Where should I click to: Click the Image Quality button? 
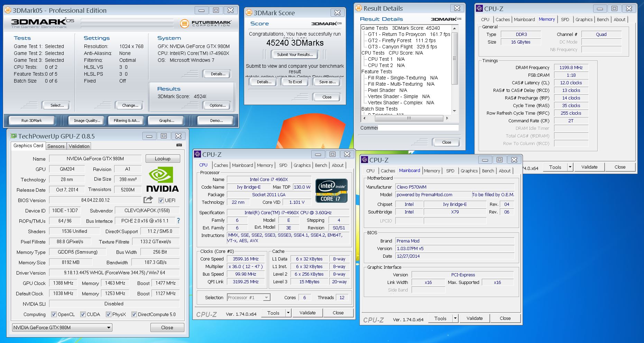point(87,121)
